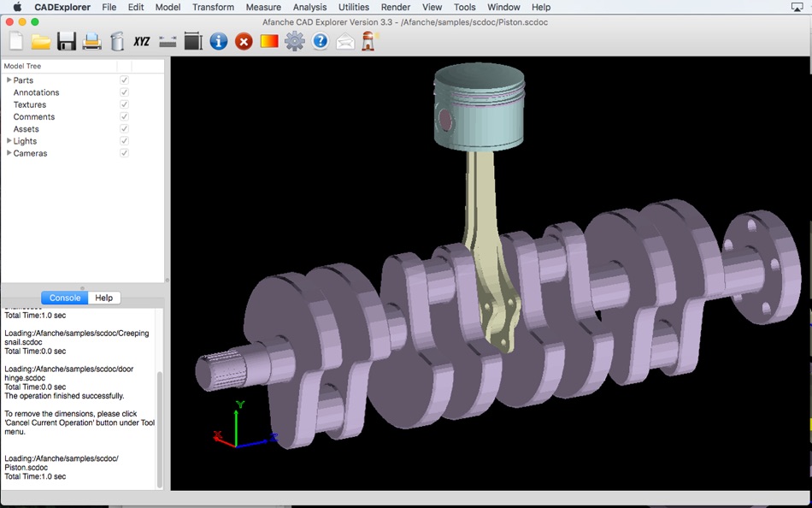The height and width of the screenshot is (508, 812).
Task: Cancel current operation with red X icon
Action: pos(244,41)
